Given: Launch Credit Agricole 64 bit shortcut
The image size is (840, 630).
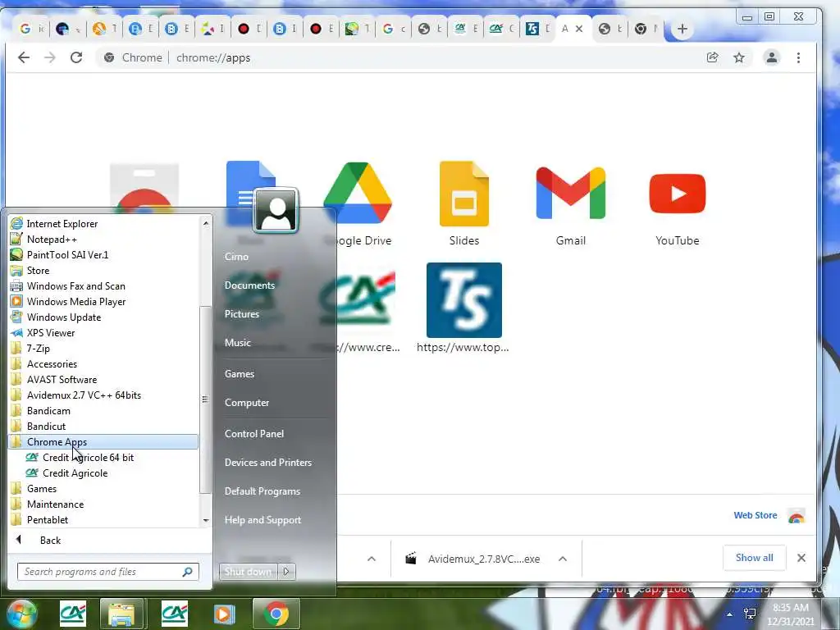Looking at the screenshot, I should [x=88, y=458].
